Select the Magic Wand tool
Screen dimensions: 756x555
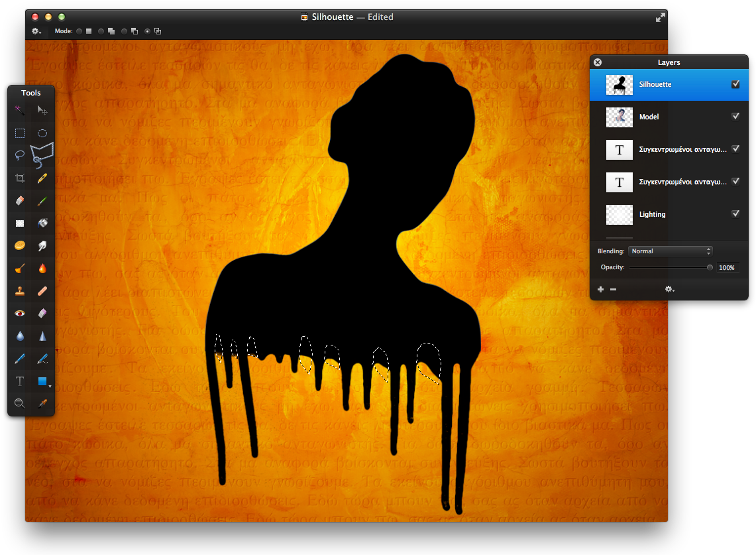point(19,110)
